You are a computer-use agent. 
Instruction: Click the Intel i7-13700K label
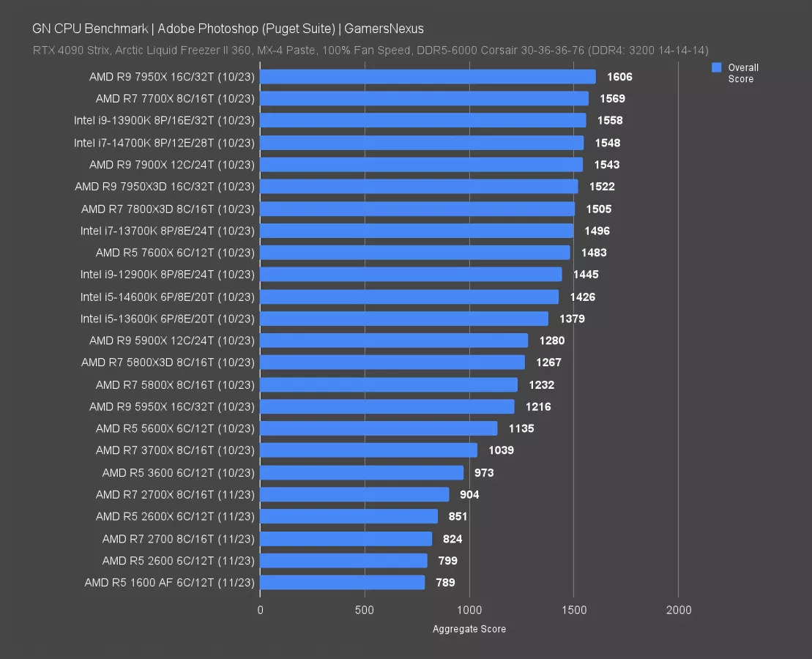coord(168,231)
